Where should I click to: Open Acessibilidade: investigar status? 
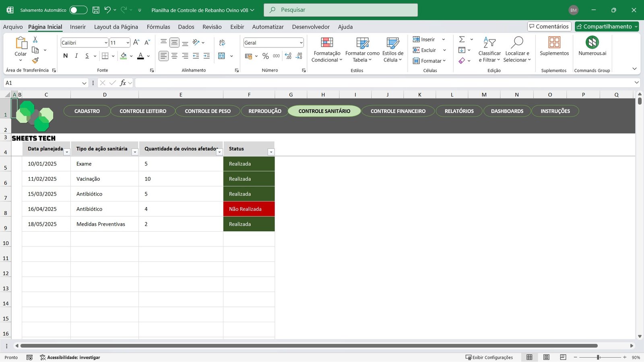(70, 357)
